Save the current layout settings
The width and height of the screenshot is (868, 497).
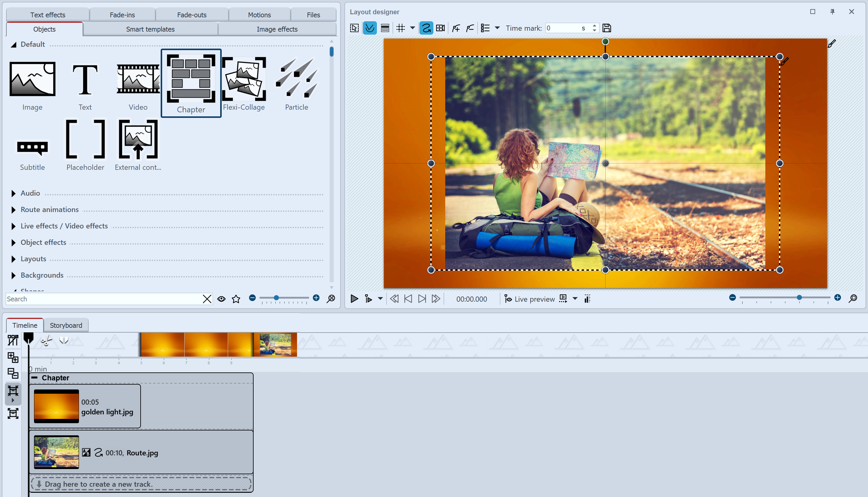click(607, 28)
